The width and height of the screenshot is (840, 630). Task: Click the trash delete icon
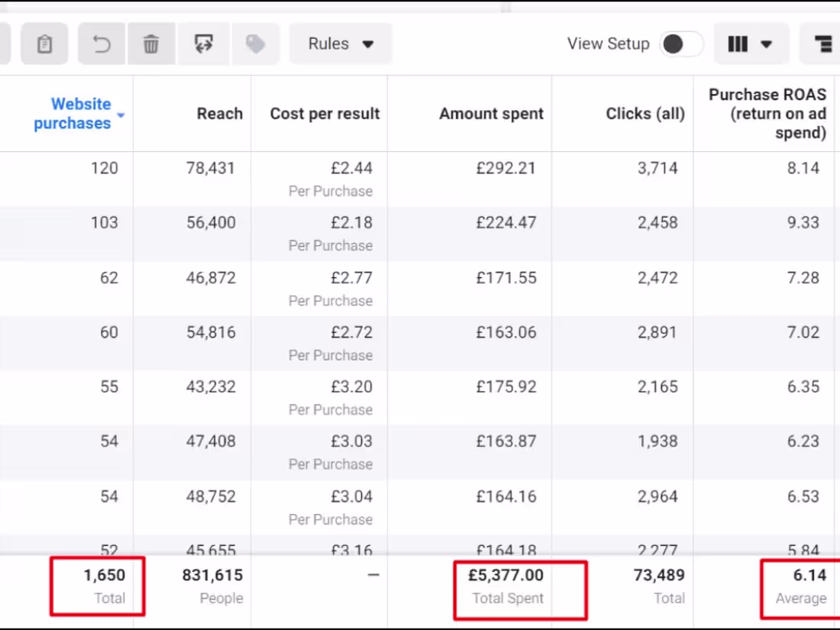151,44
